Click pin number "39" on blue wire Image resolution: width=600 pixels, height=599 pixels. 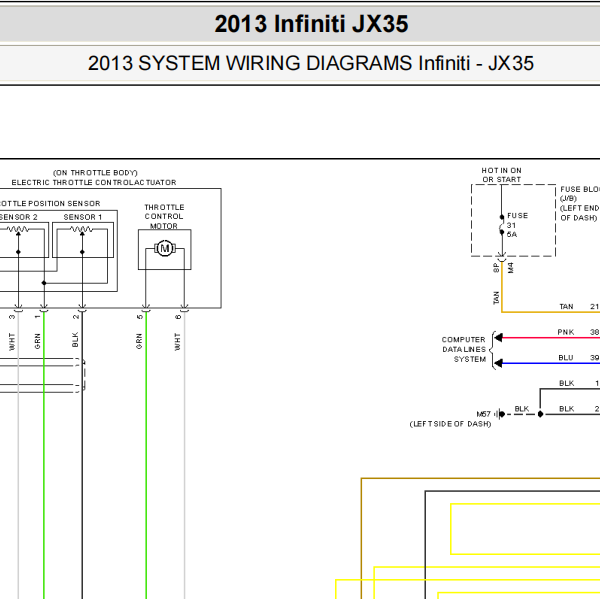[594, 358]
